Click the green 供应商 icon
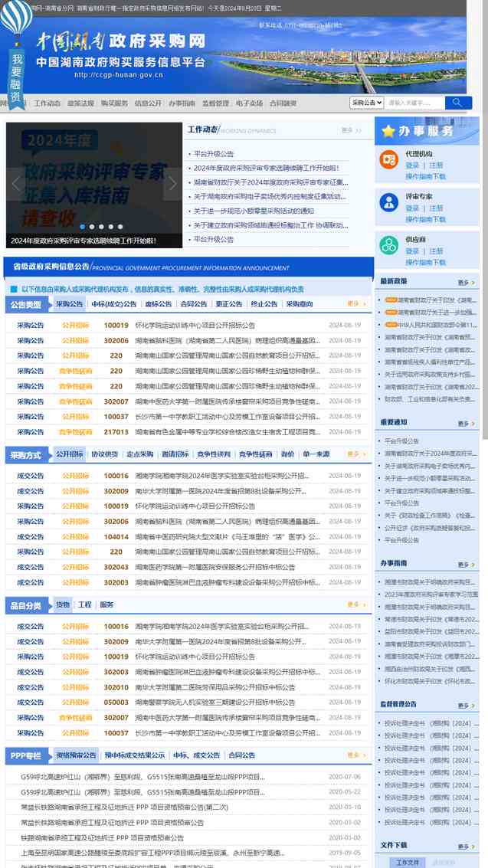This screenshot has width=488, height=868. (x=389, y=244)
